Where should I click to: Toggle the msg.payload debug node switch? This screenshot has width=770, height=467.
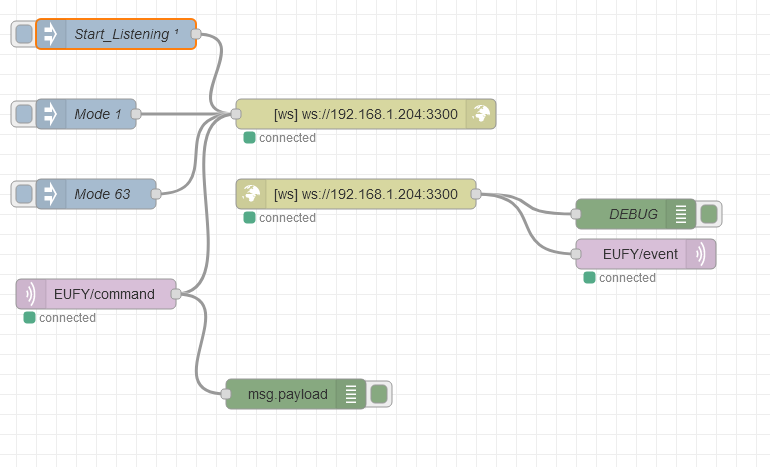pyautogui.click(x=379, y=394)
